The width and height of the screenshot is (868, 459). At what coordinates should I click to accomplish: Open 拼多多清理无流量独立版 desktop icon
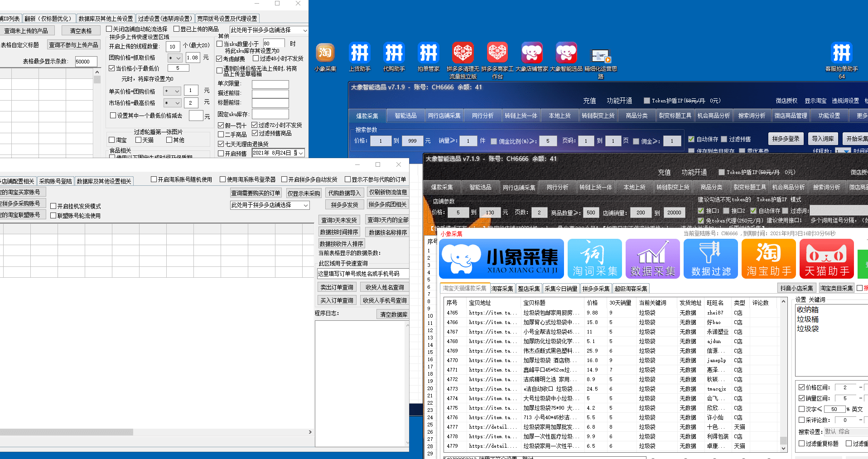[463, 60]
